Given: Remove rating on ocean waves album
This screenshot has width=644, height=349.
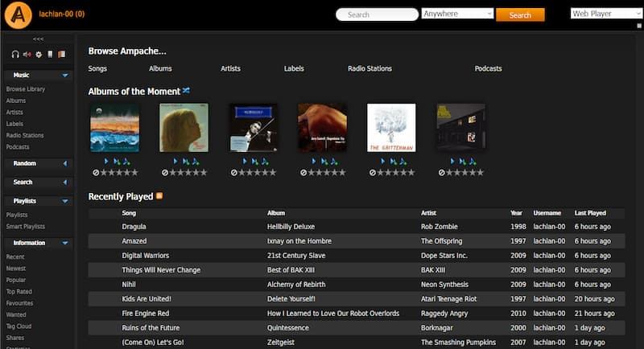Looking at the screenshot, I should [96, 173].
